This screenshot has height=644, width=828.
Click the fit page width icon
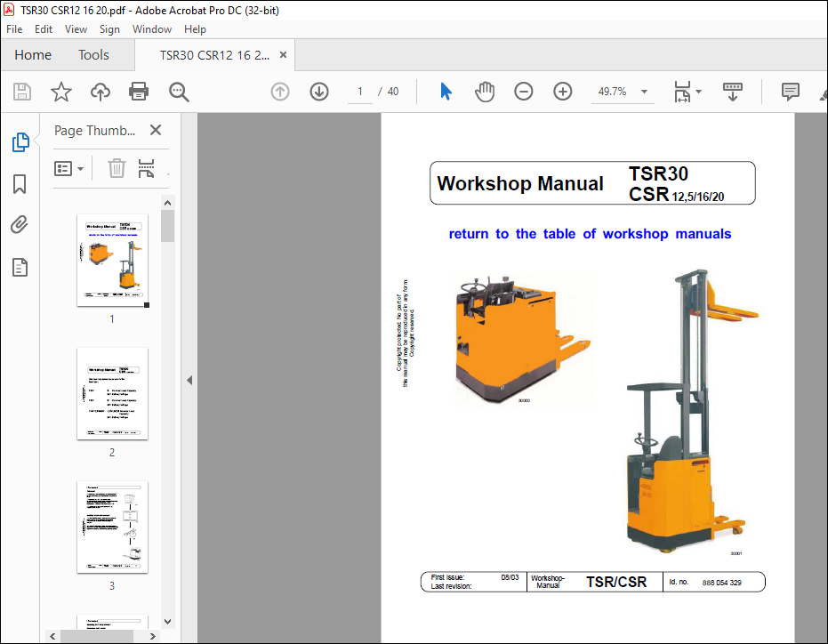click(682, 92)
